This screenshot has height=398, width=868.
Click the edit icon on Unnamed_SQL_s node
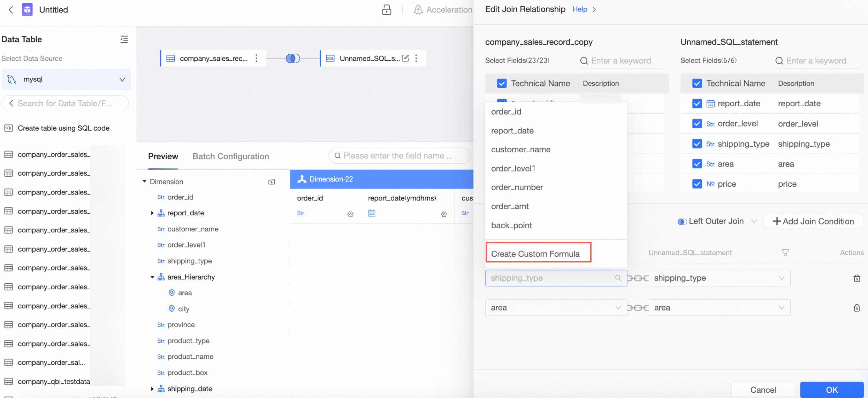(x=405, y=58)
